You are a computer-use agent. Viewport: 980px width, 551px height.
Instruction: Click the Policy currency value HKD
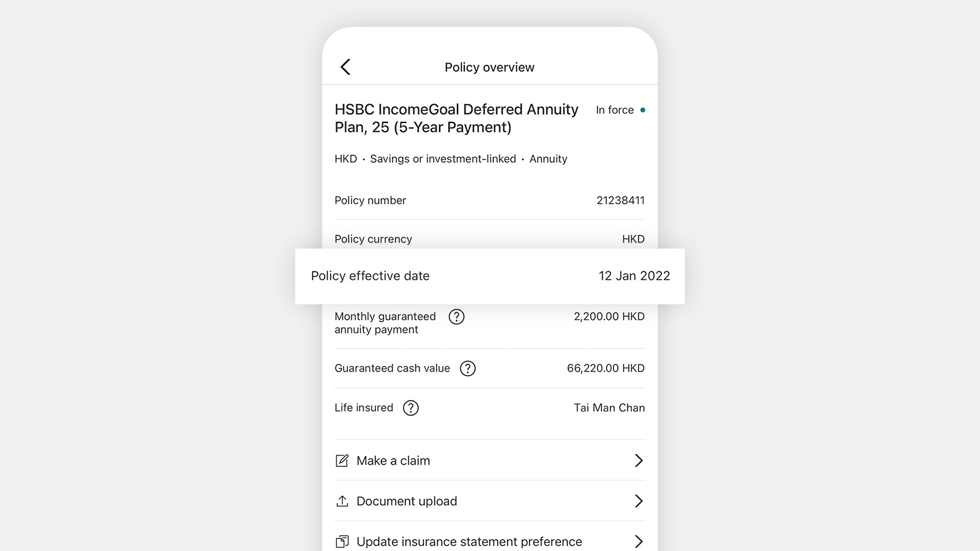pos(633,239)
